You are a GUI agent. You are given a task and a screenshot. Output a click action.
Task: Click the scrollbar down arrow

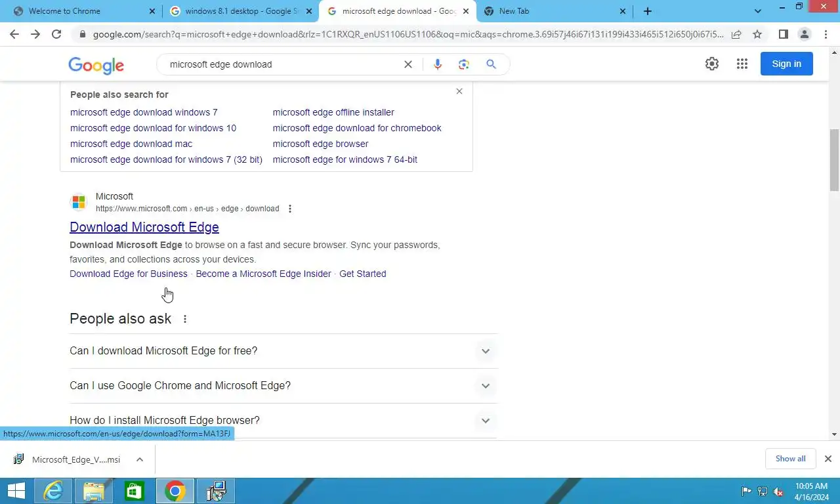click(834, 434)
